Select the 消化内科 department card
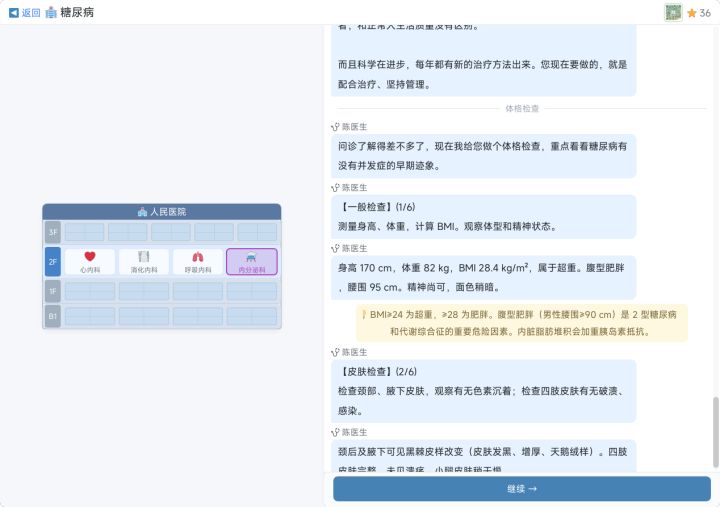The image size is (720, 507). point(144,262)
